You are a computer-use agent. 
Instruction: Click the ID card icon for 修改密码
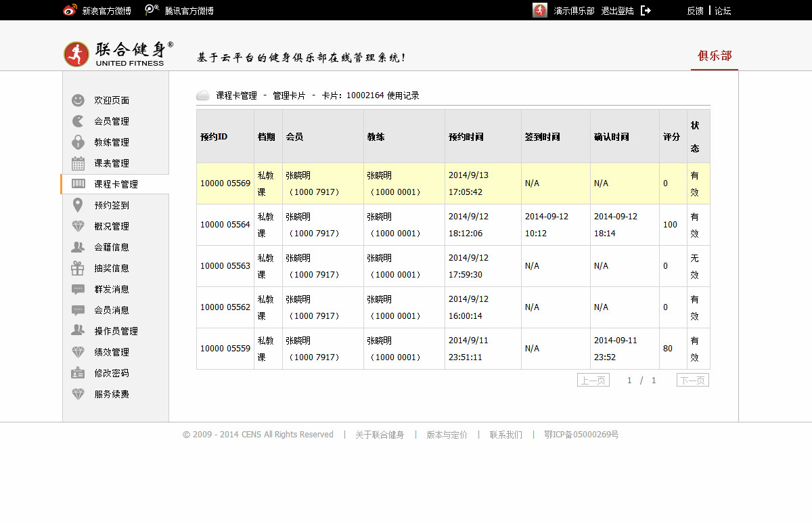[x=78, y=373]
